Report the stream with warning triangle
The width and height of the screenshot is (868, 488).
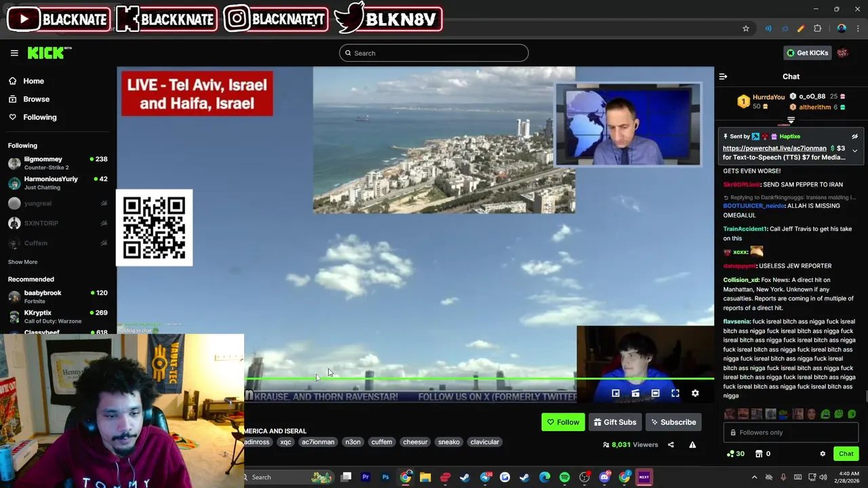692,445
